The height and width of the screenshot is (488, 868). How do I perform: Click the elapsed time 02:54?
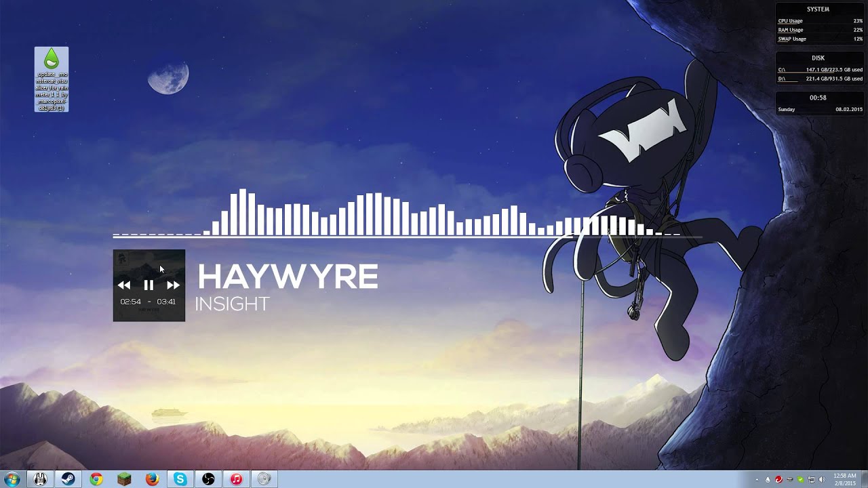pos(130,302)
